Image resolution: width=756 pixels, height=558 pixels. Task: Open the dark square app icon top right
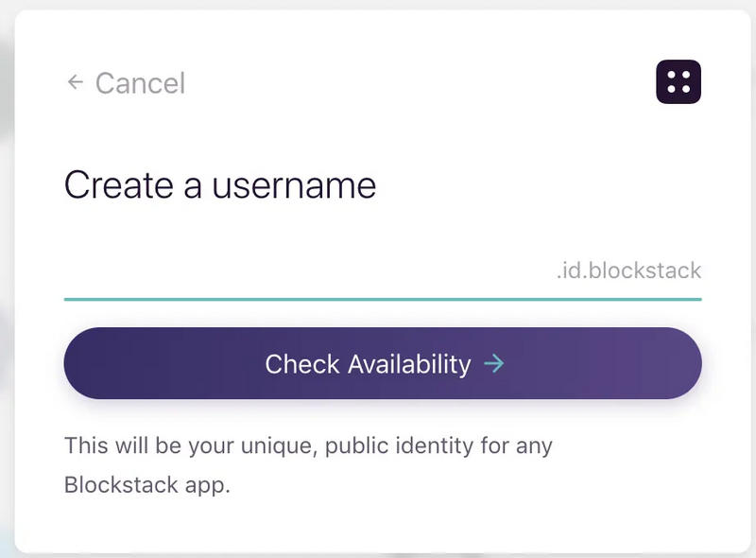[678, 82]
